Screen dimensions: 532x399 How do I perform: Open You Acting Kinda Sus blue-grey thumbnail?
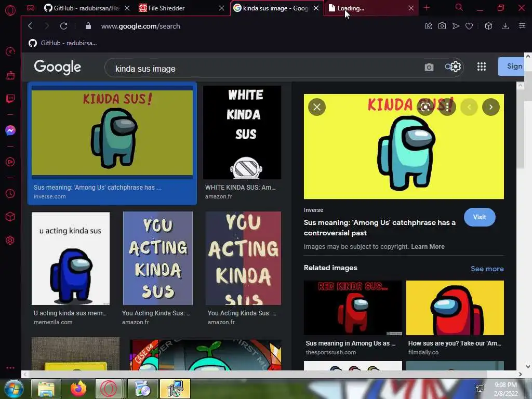[158, 258]
